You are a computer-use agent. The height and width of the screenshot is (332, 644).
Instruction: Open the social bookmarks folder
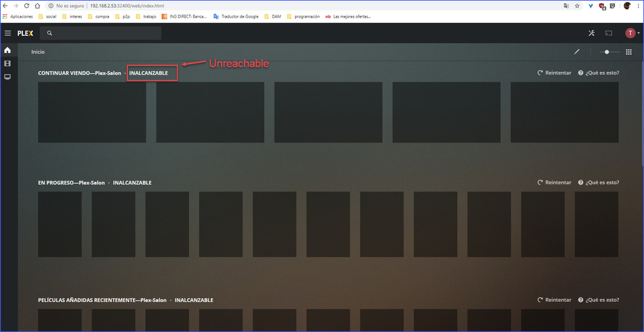point(47,16)
